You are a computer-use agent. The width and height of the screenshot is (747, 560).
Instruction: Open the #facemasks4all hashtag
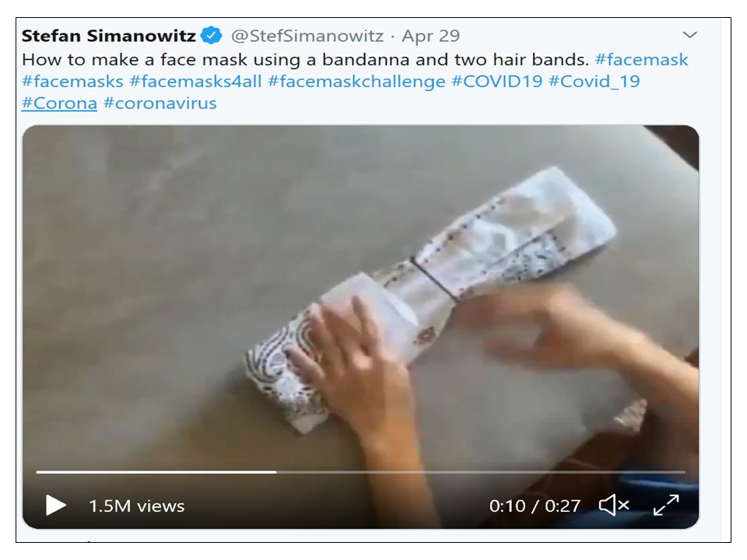pyautogui.click(x=196, y=82)
